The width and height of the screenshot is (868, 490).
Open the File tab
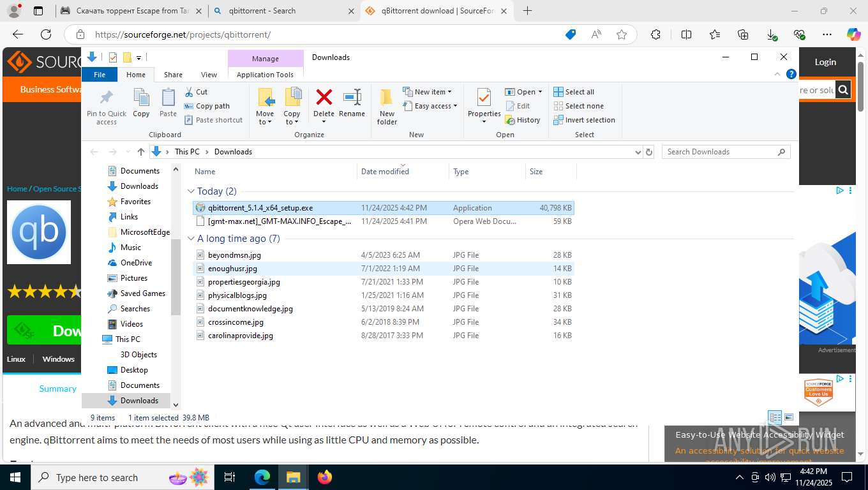[100, 75]
